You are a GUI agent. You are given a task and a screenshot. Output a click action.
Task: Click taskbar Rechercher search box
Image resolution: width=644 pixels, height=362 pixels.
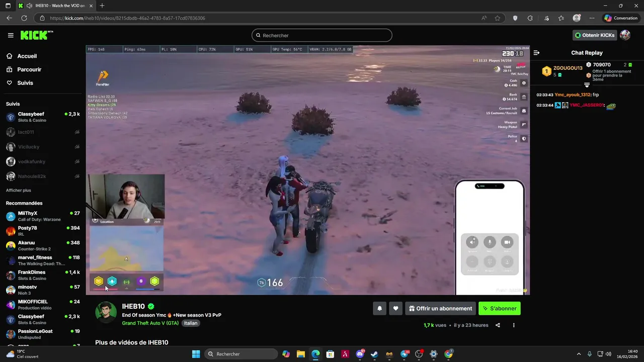pyautogui.click(x=242, y=354)
